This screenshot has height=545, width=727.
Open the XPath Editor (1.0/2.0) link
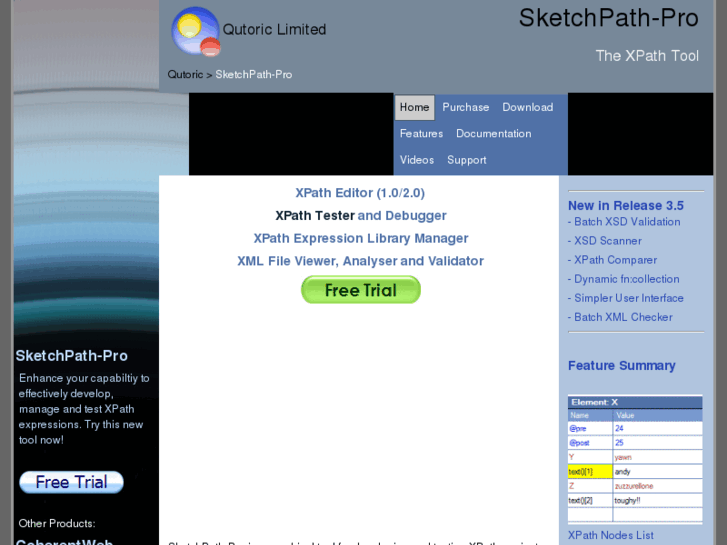pos(360,193)
